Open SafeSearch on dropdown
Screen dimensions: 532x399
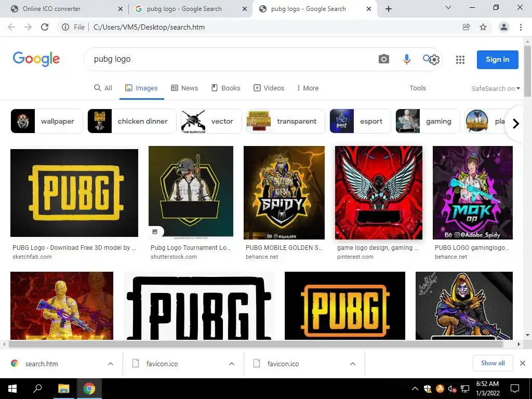click(x=495, y=88)
